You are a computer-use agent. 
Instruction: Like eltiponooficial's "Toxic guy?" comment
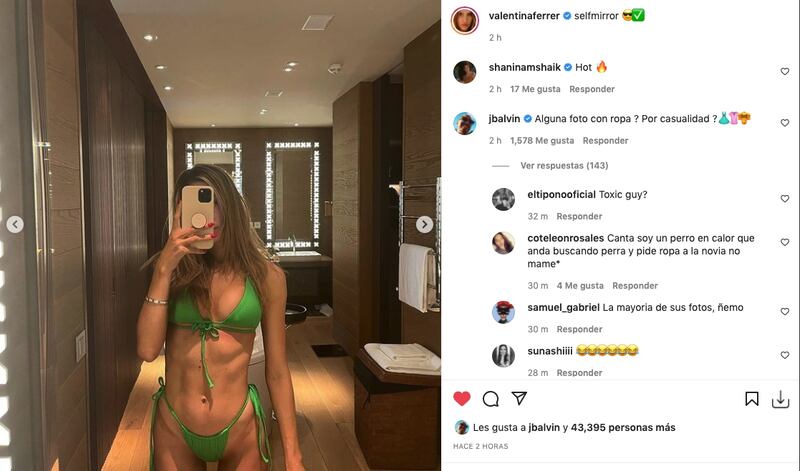tap(785, 199)
